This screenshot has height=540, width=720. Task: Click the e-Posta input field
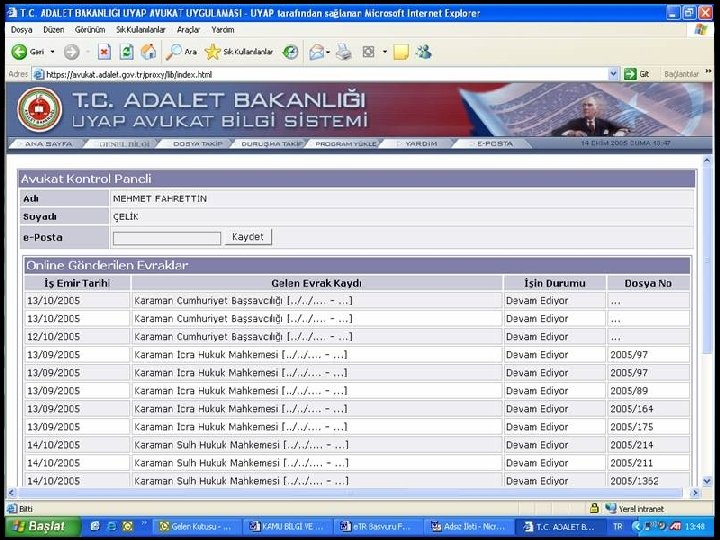tap(167, 238)
